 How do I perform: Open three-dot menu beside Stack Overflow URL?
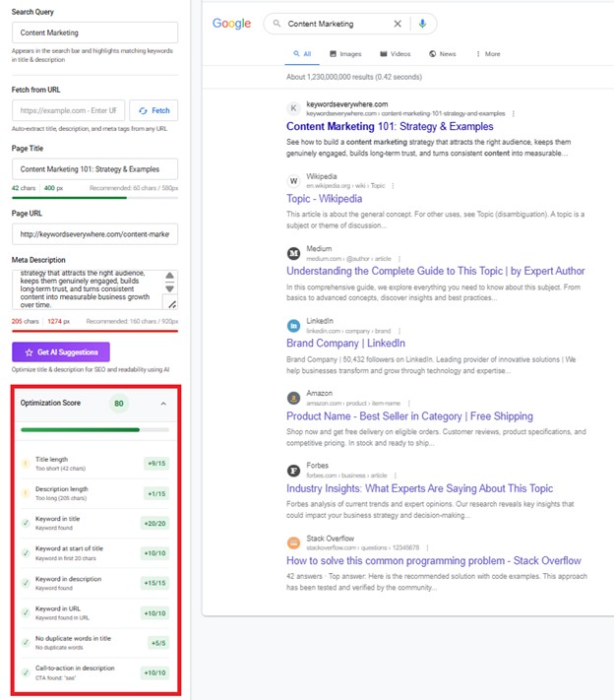click(x=427, y=547)
